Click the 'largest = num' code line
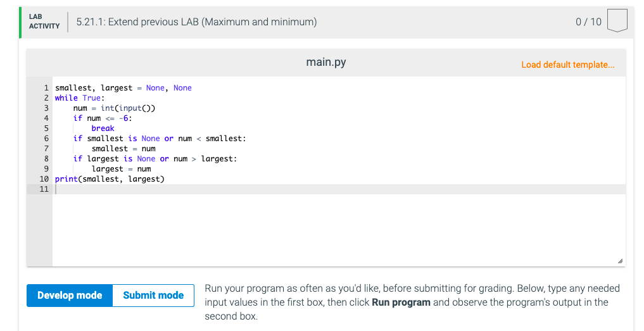The image size is (644, 331). point(121,169)
